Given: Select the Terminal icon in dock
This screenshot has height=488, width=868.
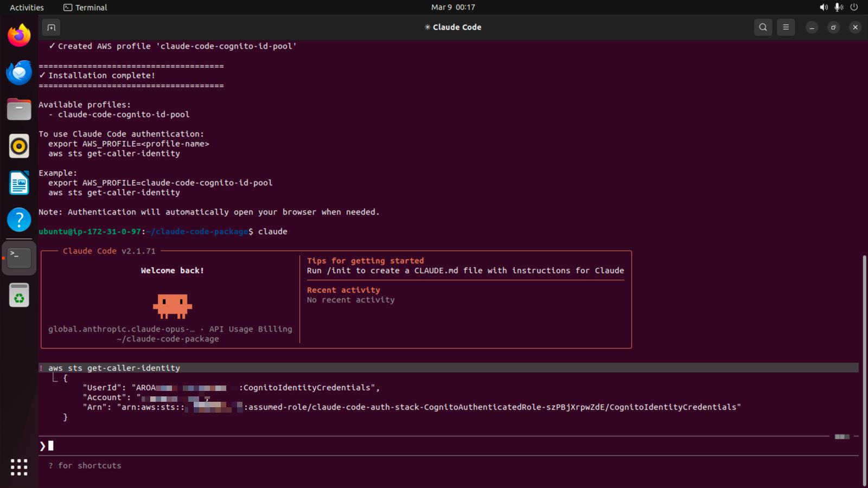Looking at the screenshot, I should click(x=19, y=258).
